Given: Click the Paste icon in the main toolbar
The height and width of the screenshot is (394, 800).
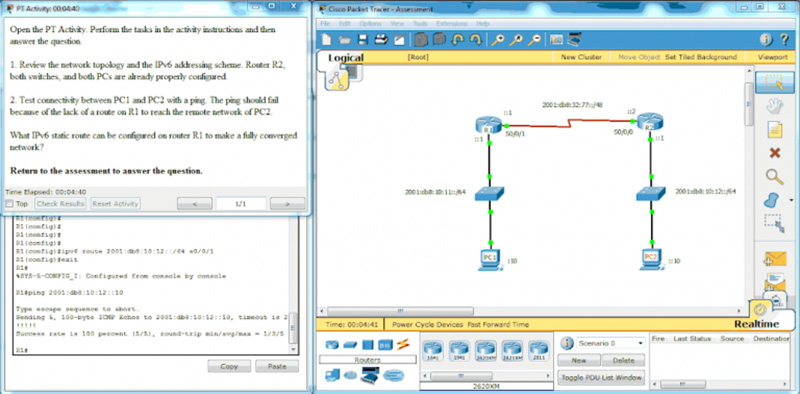Looking at the screenshot, I should [x=439, y=40].
